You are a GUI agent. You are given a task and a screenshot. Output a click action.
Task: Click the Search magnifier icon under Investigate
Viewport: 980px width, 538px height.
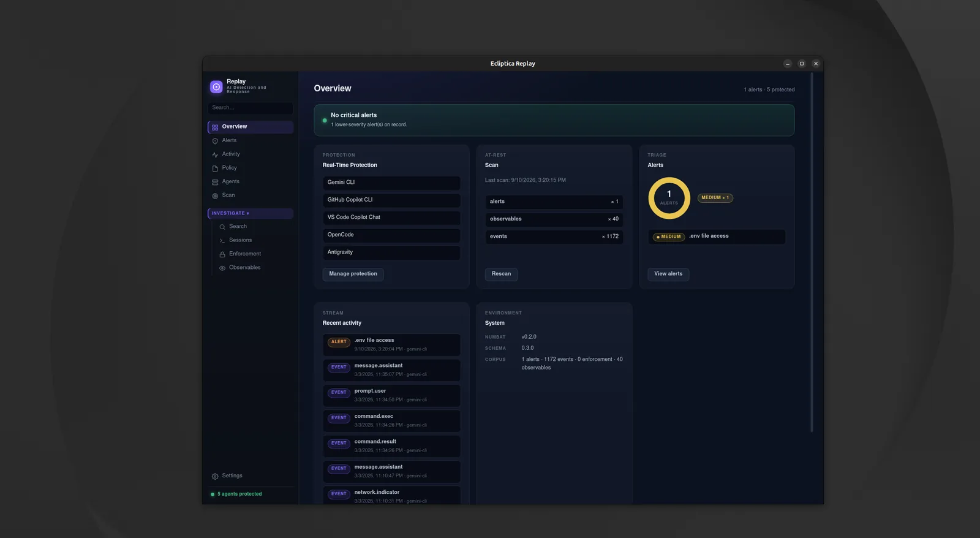pyautogui.click(x=222, y=227)
